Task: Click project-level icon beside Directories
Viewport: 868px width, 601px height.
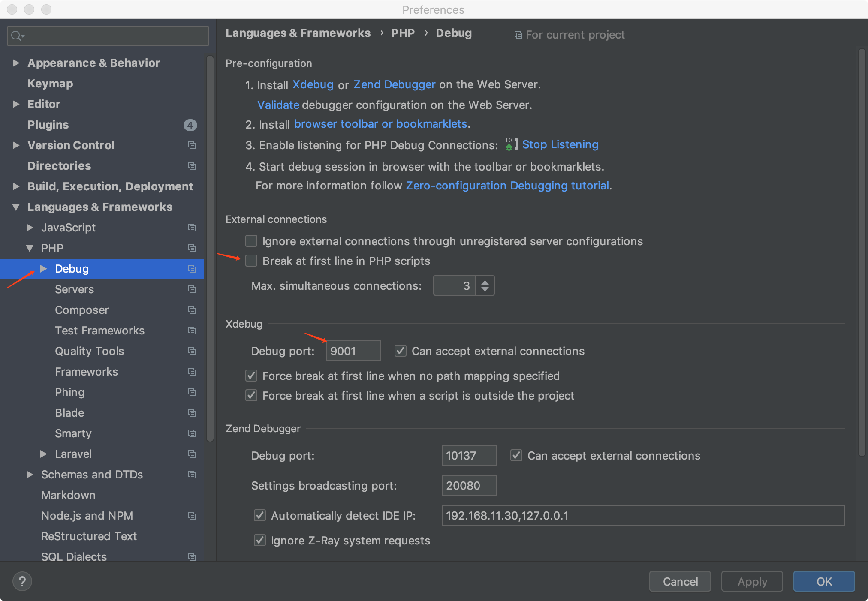Action: coord(192,166)
